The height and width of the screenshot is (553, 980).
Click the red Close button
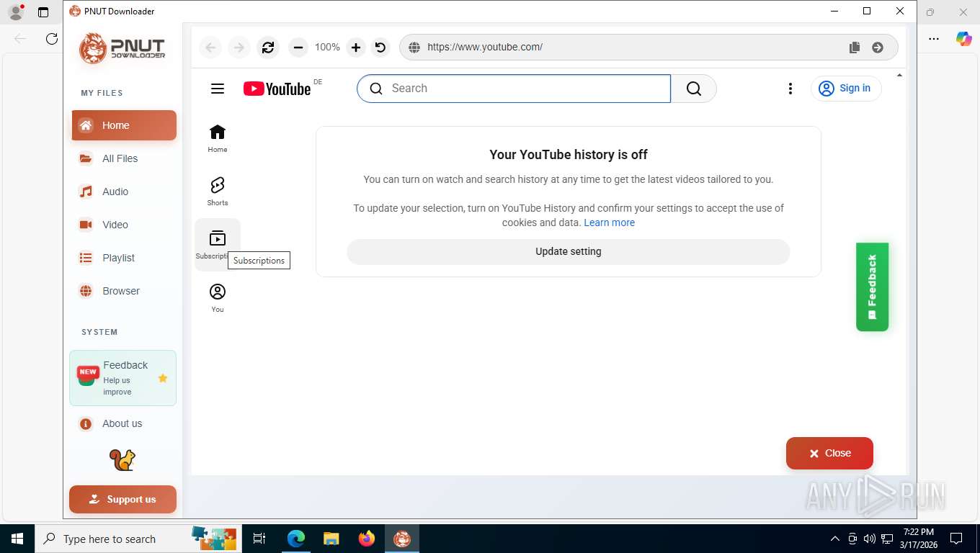pos(829,453)
